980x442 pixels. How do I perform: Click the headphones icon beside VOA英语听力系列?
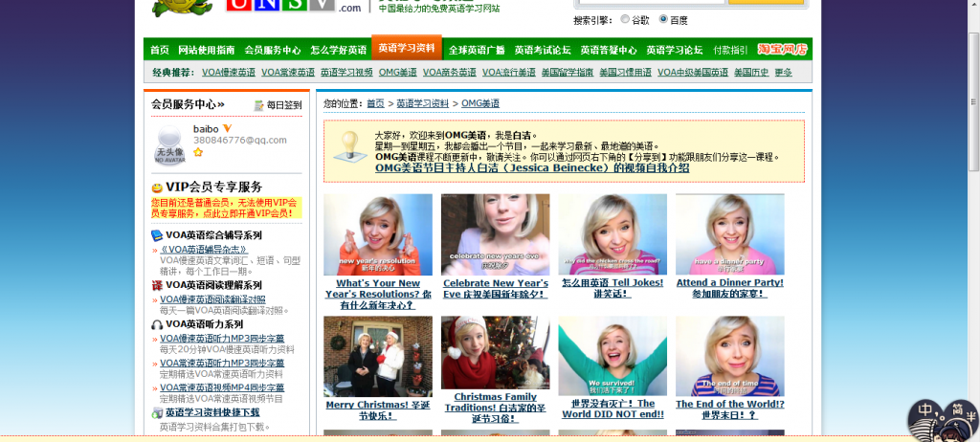157,324
